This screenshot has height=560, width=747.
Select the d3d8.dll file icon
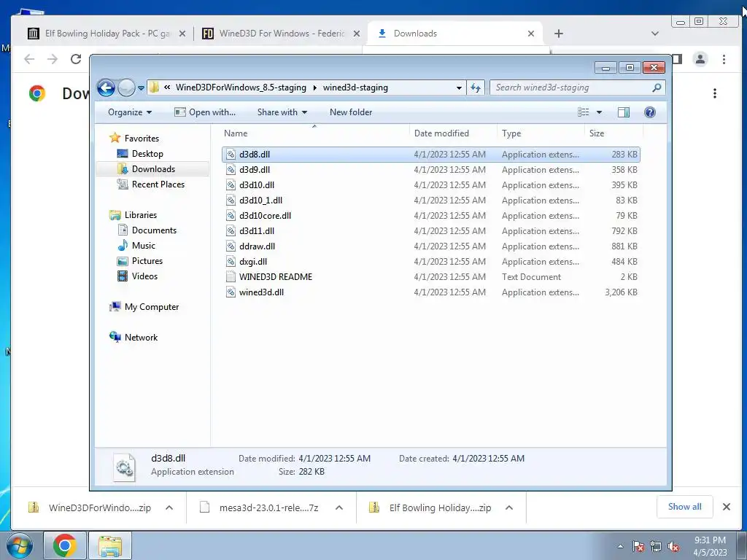[x=231, y=155]
